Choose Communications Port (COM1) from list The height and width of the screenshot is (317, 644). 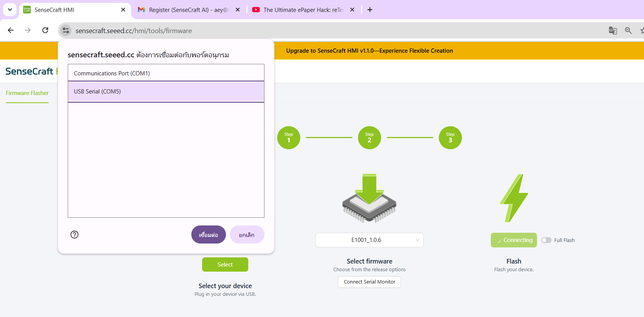(166, 73)
